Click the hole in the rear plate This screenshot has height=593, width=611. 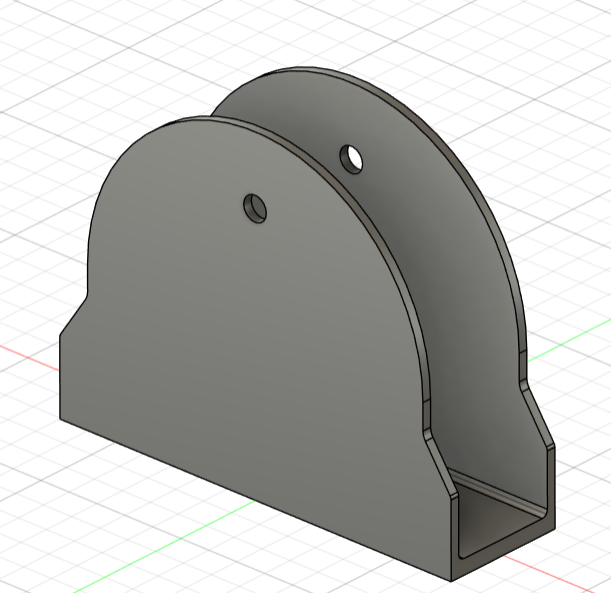coord(351,157)
